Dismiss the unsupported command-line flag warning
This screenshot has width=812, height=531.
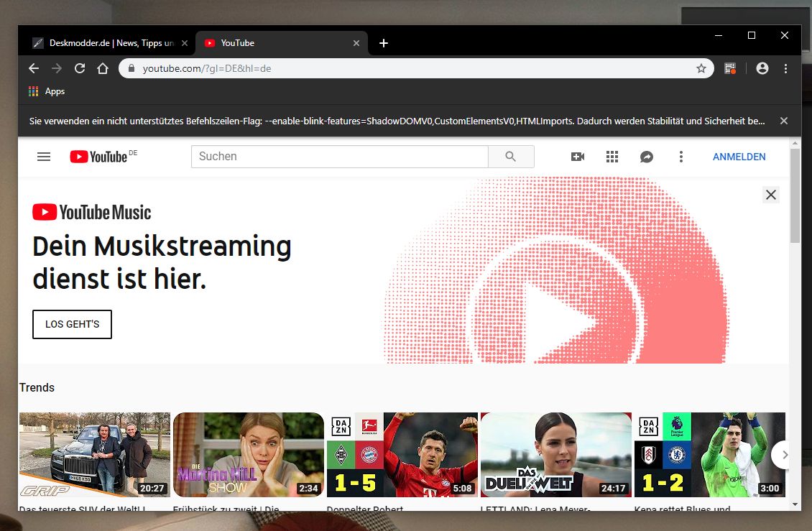[784, 121]
